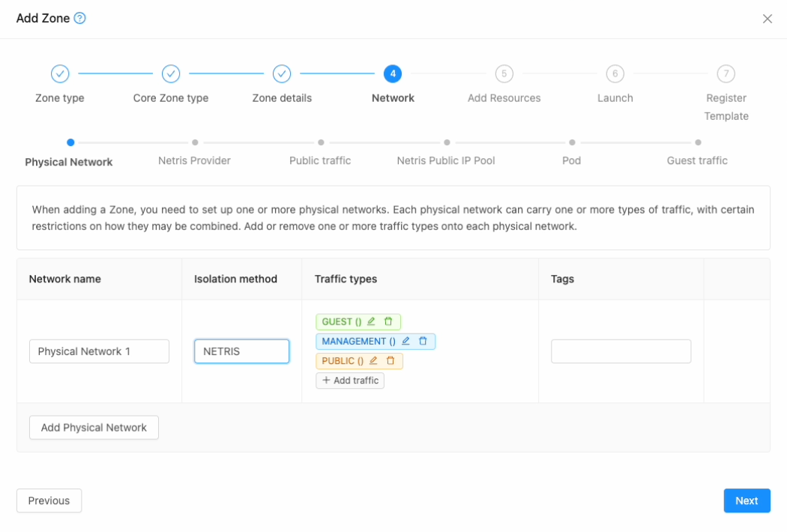Click the GUEST () tag label

click(x=341, y=321)
